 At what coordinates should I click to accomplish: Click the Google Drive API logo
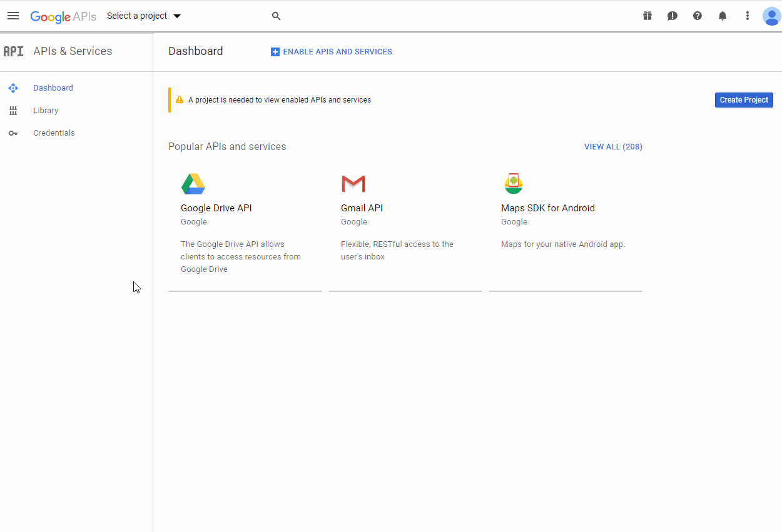pos(193,184)
